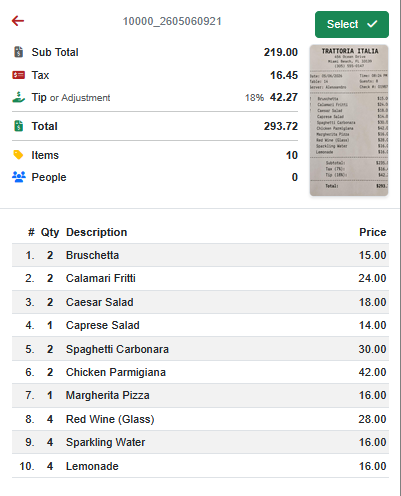
Task: Select the Red Wine (Glass) row
Action: [x=200, y=419]
